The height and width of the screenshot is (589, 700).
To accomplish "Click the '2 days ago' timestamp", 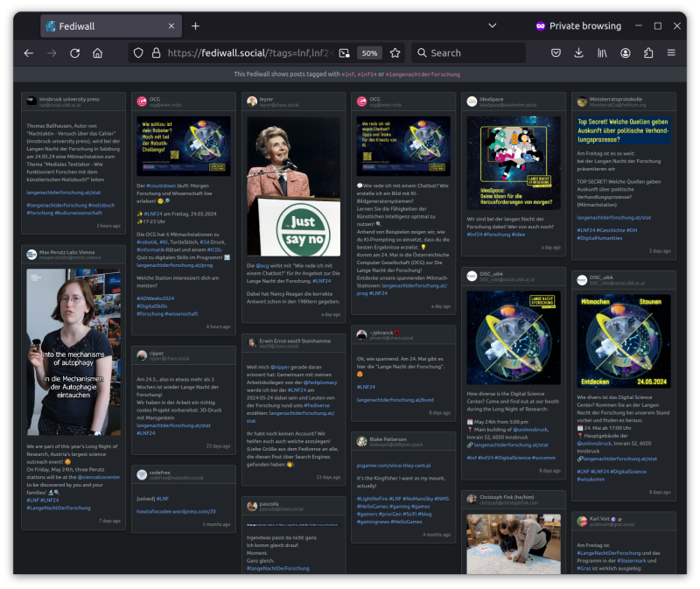I will (660, 251).
